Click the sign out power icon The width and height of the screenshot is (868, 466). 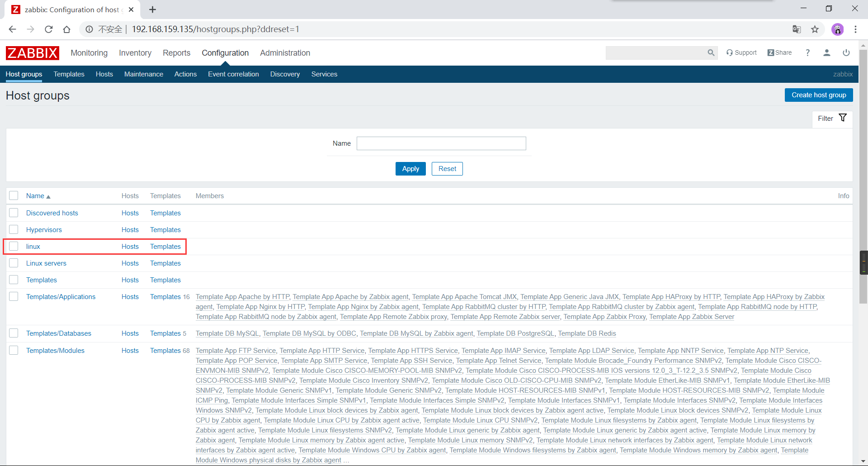click(846, 53)
